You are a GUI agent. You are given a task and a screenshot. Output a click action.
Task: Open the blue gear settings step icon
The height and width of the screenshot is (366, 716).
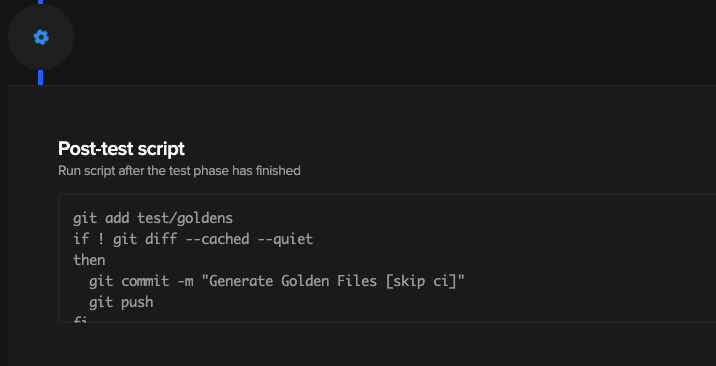41,37
